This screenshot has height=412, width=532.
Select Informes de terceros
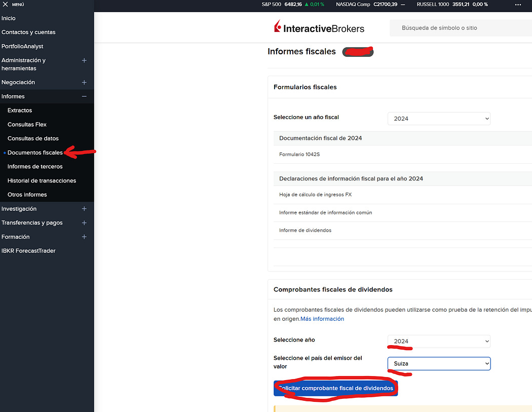pyautogui.click(x=35, y=167)
